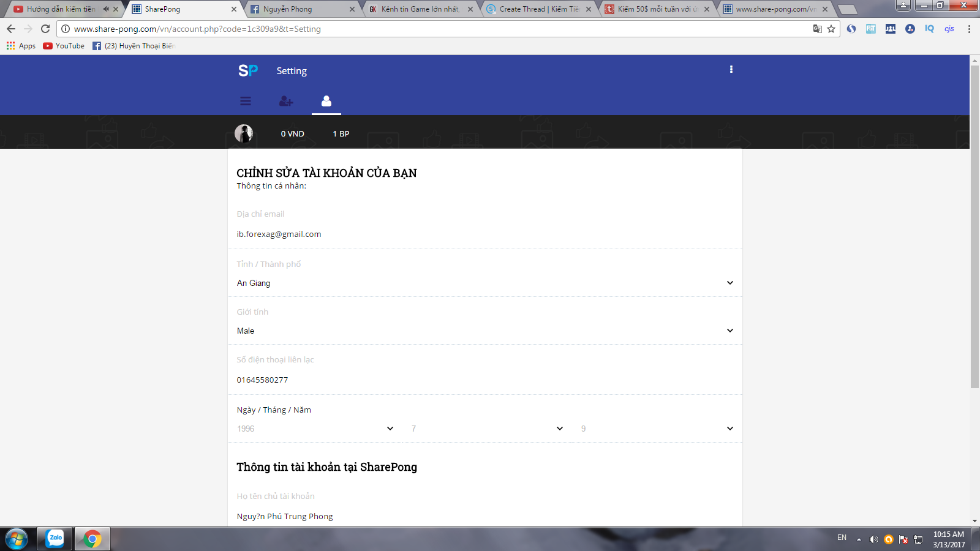Image resolution: width=980 pixels, height=551 pixels.
Task: Open the YouTube bookmark
Action: click(64, 46)
